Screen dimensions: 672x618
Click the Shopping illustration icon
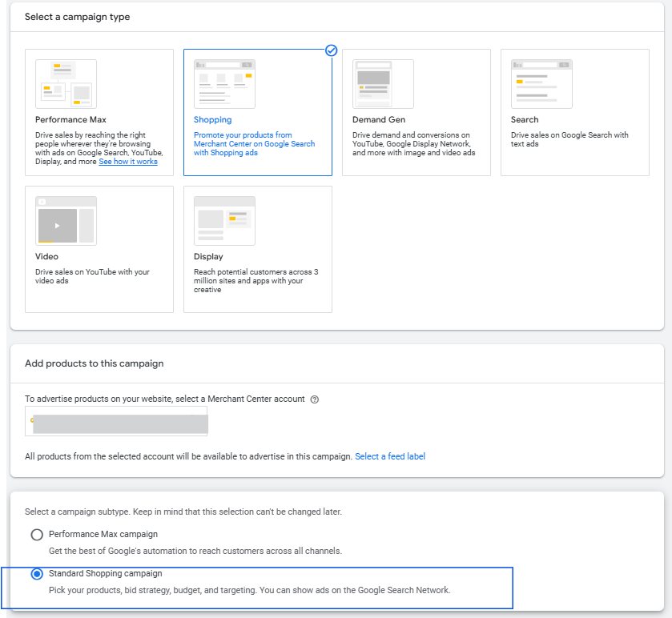pos(224,84)
